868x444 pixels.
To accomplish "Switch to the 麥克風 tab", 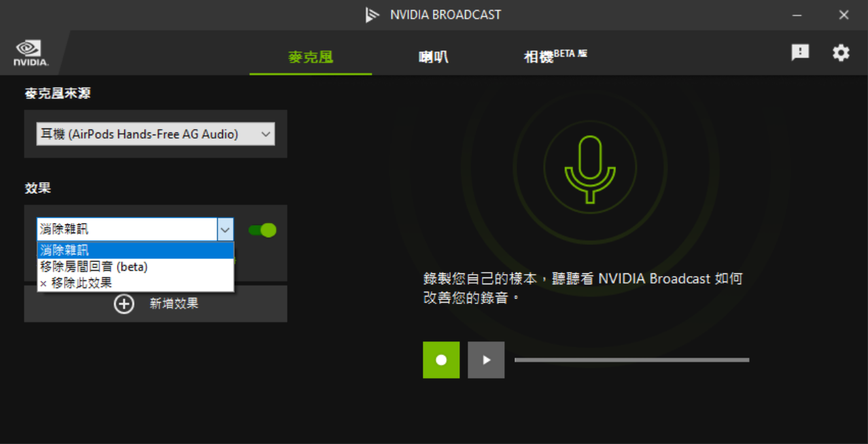I will 311,57.
